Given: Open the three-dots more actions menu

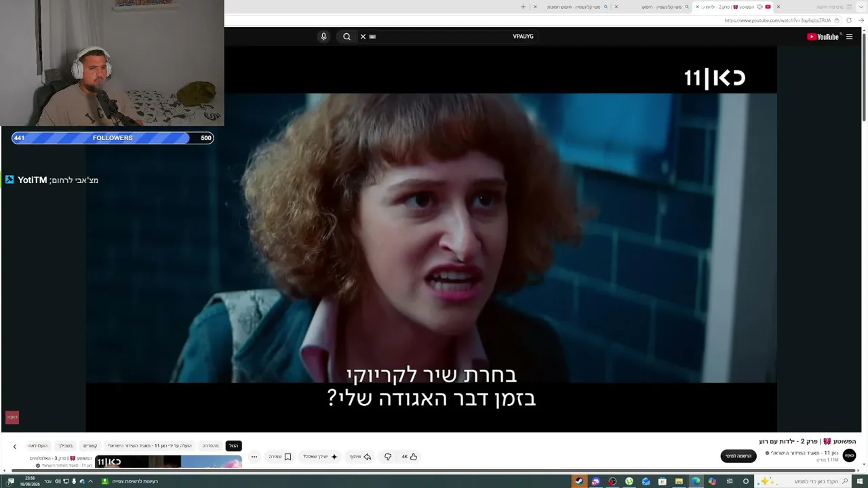Looking at the screenshot, I should 254,457.
